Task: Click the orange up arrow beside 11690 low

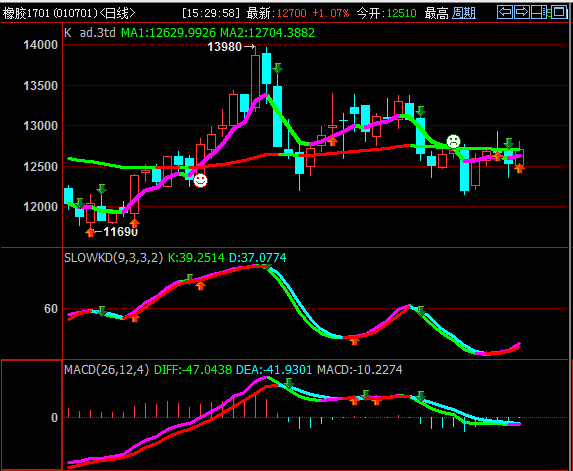Action: point(90,232)
